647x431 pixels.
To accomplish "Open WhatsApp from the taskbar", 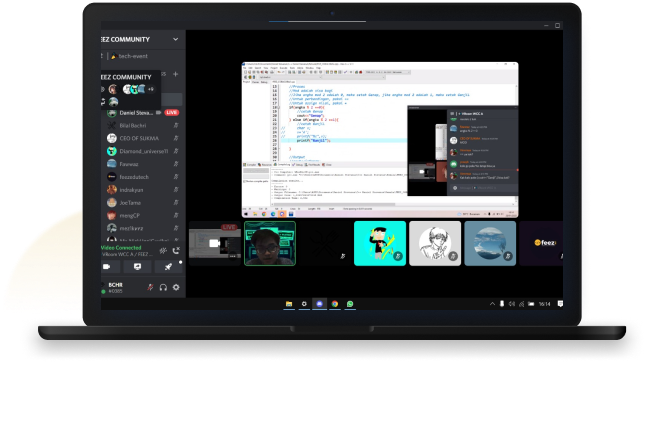I will pos(350,303).
